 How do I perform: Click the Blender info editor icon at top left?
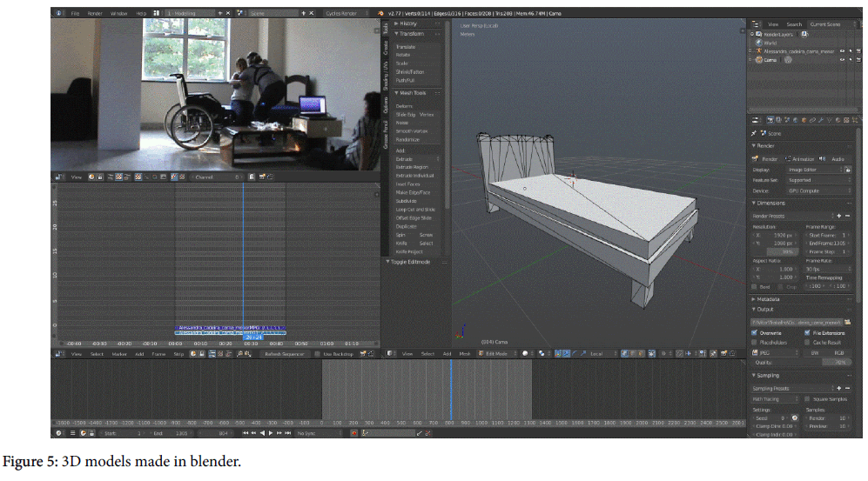tap(58, 13)
